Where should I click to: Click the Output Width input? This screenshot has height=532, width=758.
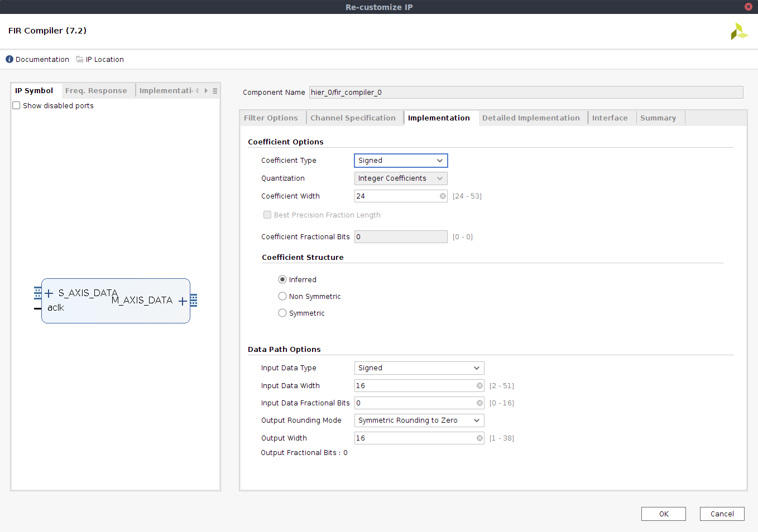click(x=419, y=438)
